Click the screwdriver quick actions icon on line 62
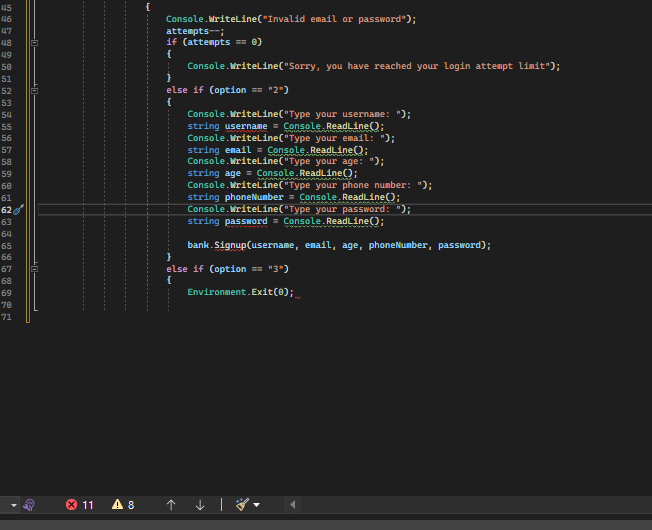Viewport: 652px width, 530px height. point(18,210)
